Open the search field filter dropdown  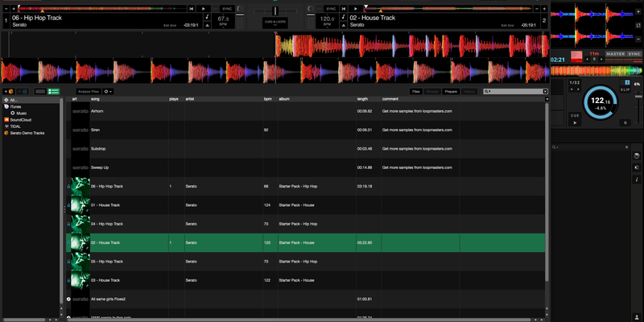[488, 92]
